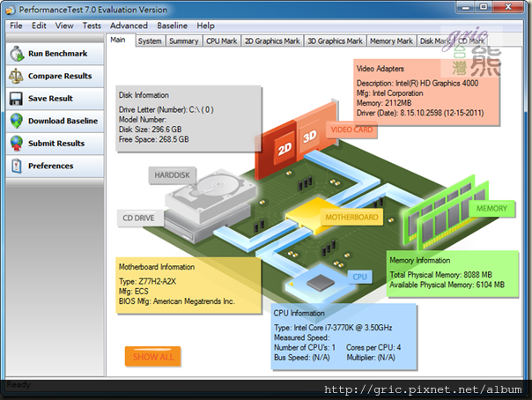The height and width of the screenshot is (400, 532).
Task: Open the Advanced menu
Action: (x=129, y=26)
